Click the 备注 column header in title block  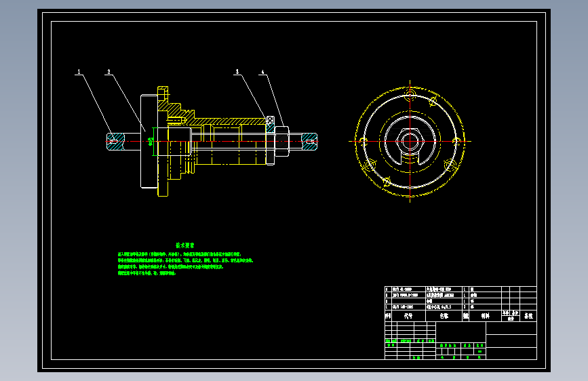click(528, 316)
